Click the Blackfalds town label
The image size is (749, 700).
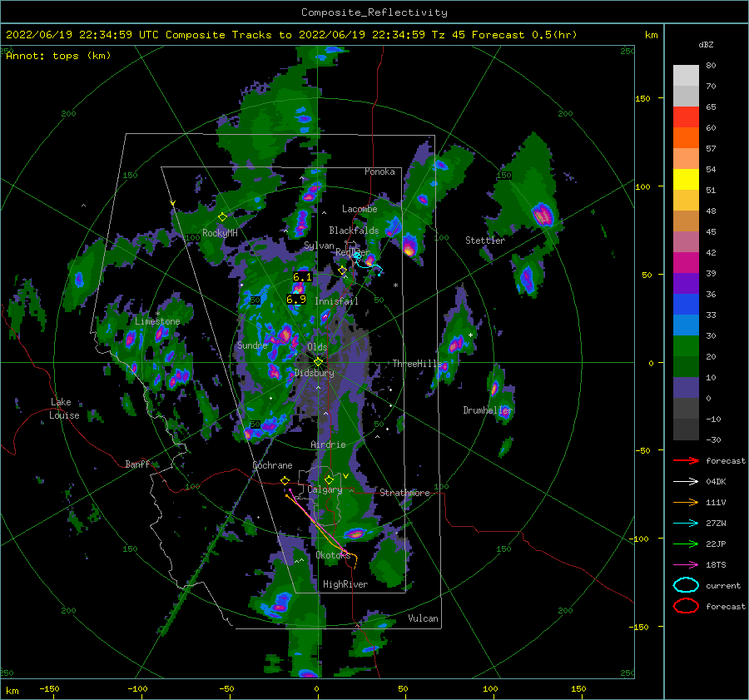pyautogui.click(x=354, y=231)
